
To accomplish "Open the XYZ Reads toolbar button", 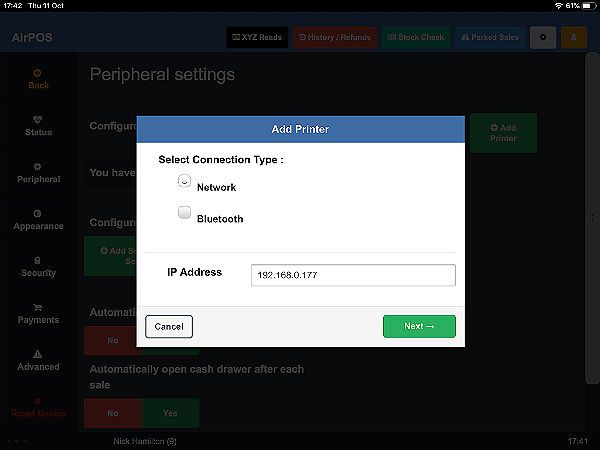I will tap(257, 38).
